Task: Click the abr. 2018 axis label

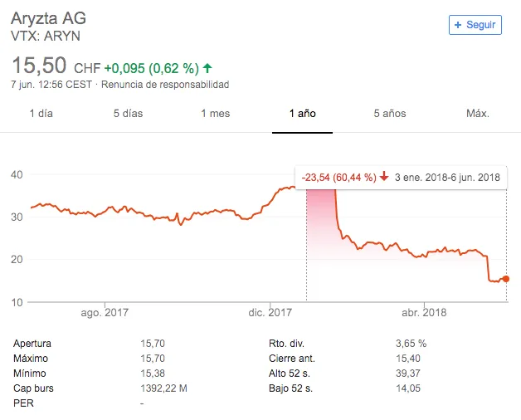Action: pyautogui.click(x=423, y=313)
